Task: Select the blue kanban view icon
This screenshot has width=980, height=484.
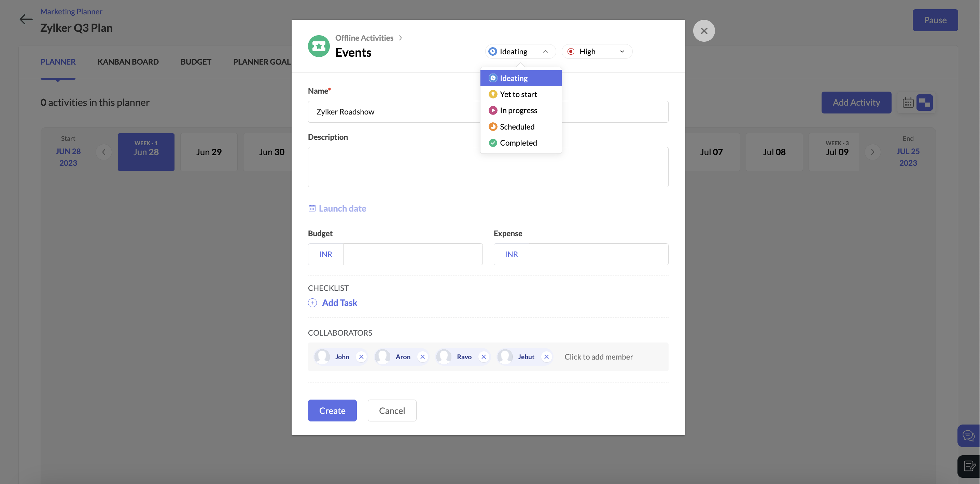Action: tap(925, 102)
